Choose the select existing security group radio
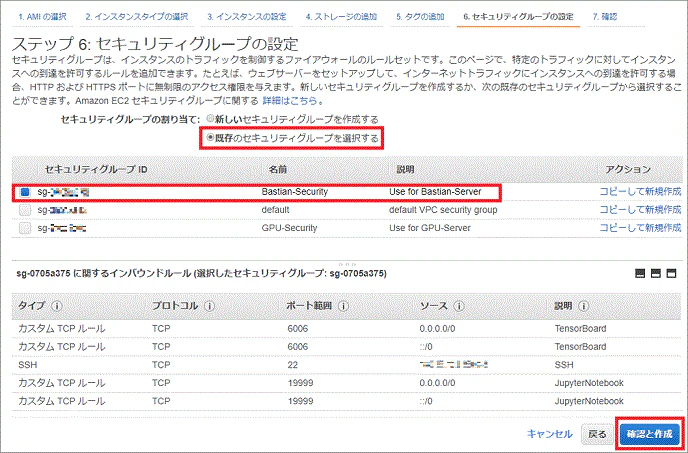Viewport: 688px width, 453px height. tap(210, 138)
